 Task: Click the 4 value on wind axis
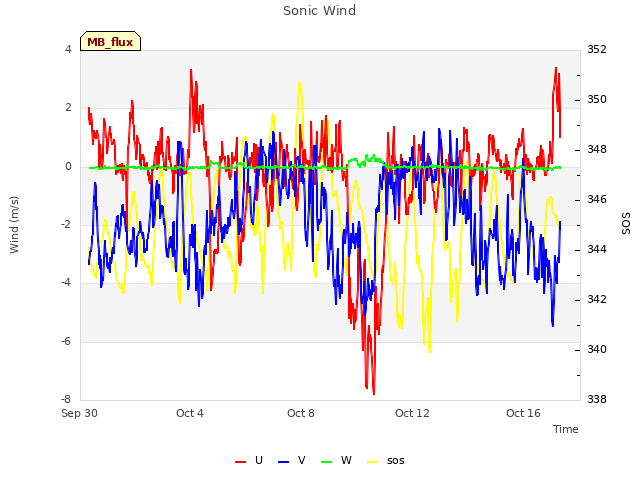tap(68, 49)
